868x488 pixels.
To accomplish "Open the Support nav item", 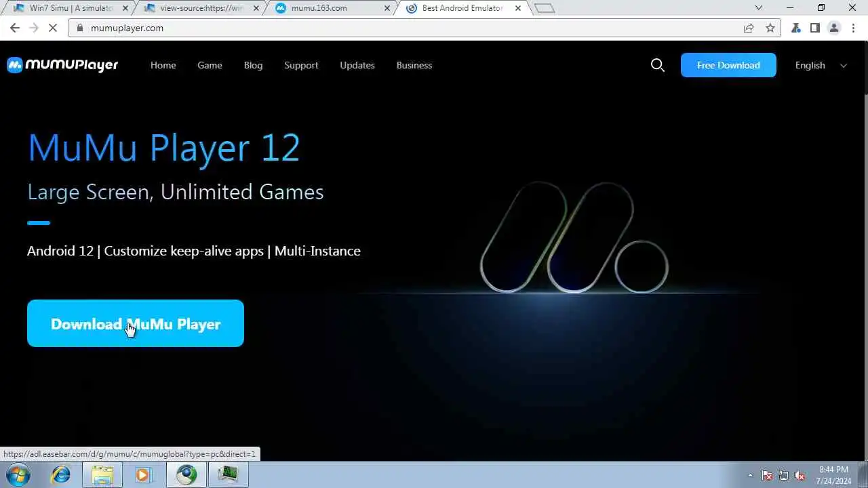I will pyautogui.click(x=301, y=65).
